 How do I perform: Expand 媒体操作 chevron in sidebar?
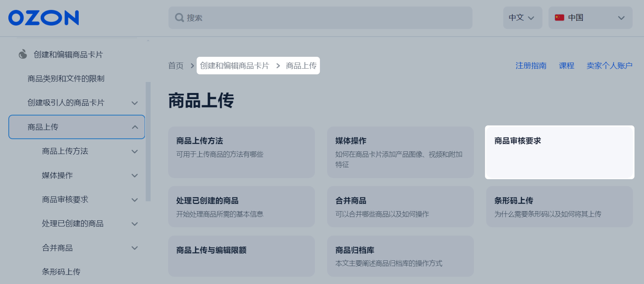(x=135, y=176)
